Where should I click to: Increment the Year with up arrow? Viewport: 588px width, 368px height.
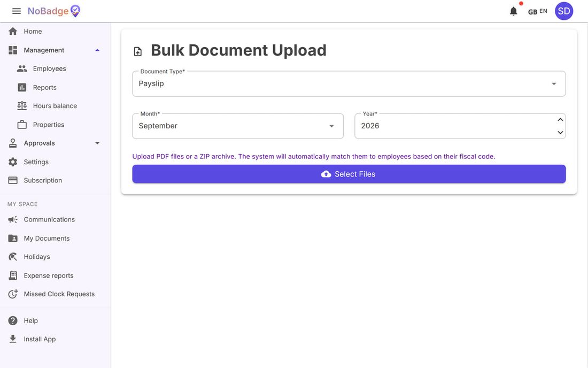560,119
